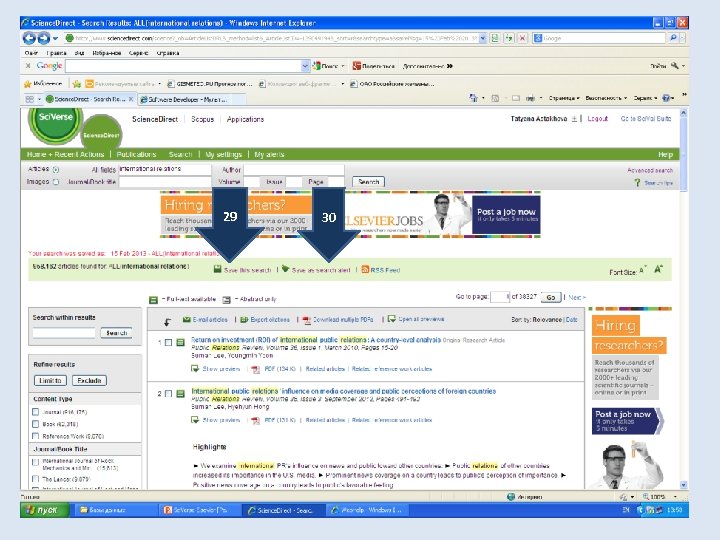This screenshot has width=720, height=540.
Task: Click the Exclude button
Action: tap(89, 380)
